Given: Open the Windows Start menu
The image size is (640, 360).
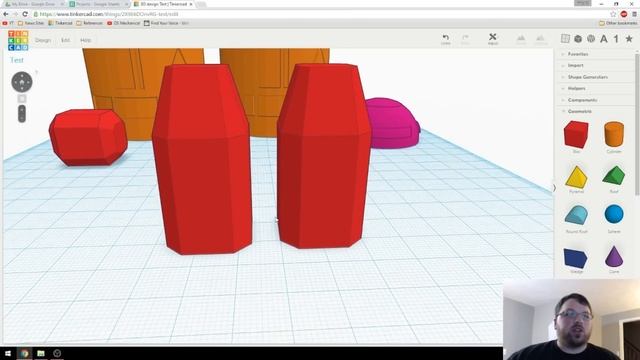Looking at the screenshot, I should [8, 353].
